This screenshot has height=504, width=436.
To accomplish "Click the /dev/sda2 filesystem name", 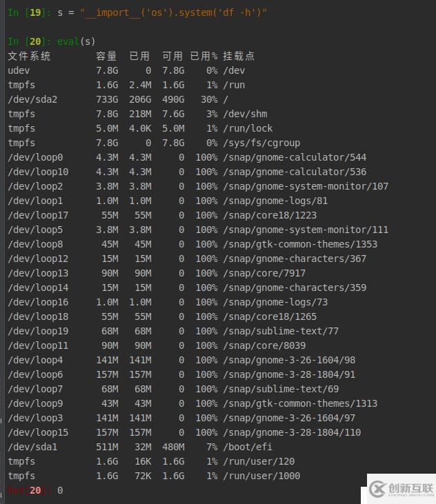I will [x=32, y=99].
